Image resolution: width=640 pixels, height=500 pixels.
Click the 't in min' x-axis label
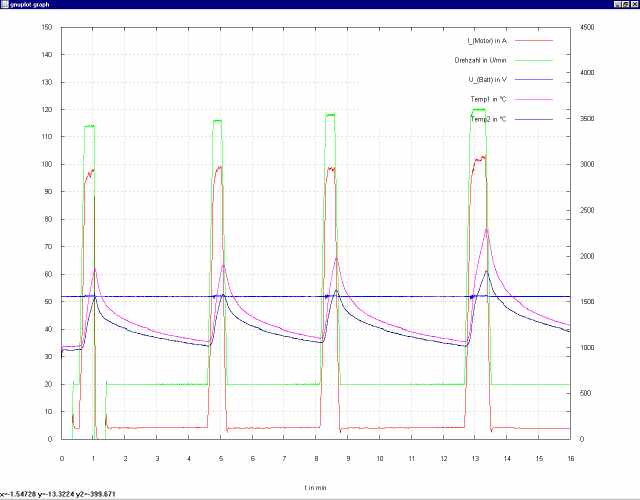point(316,488)
